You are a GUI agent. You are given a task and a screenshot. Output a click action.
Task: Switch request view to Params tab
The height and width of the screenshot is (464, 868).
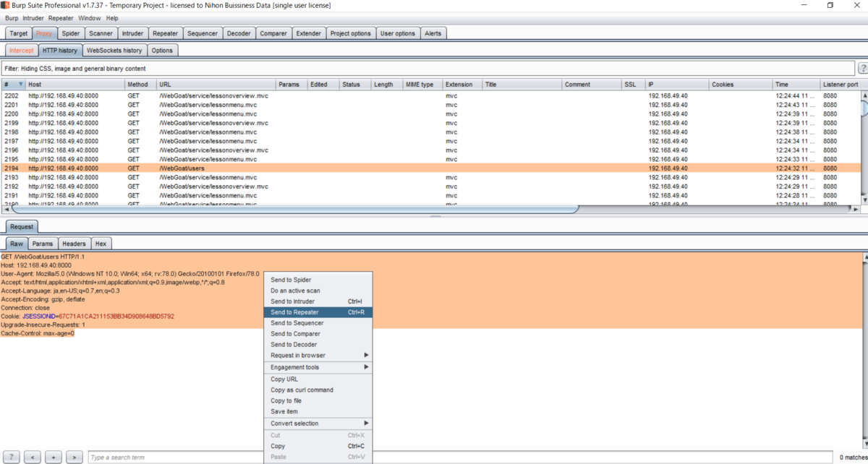pos(43,244)
